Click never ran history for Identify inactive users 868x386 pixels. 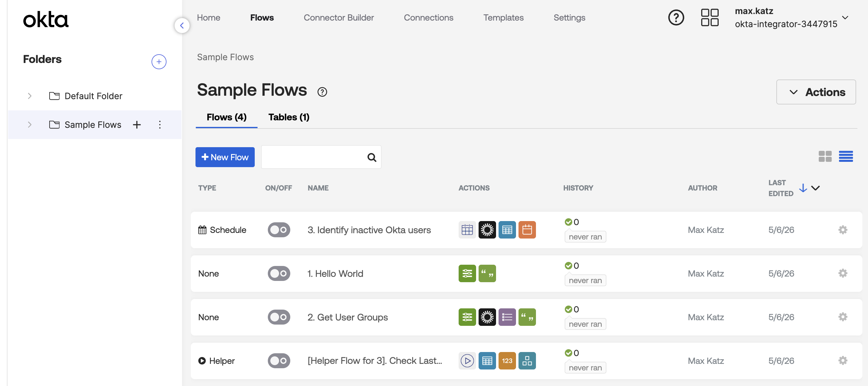pyautogui.click(x=585, y=237)
